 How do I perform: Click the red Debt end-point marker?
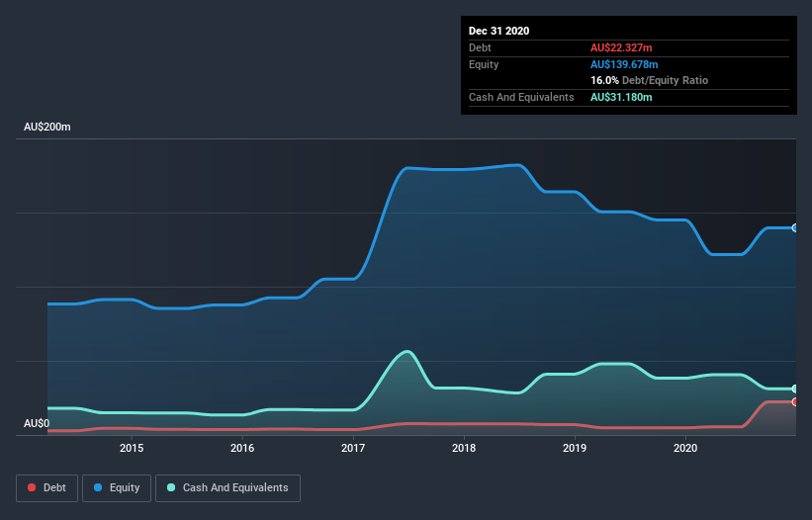[795, 401]
